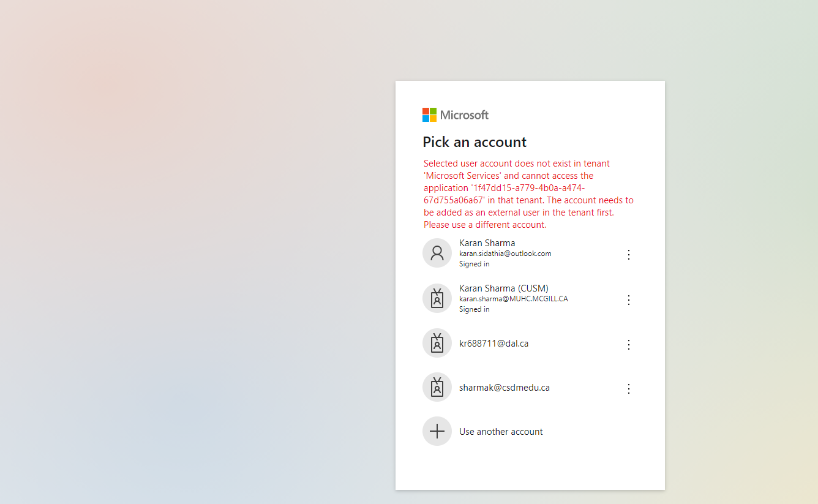Screen dimensions: 818x504
Task: Click the red tenant error message
Action: coord(529,194)
